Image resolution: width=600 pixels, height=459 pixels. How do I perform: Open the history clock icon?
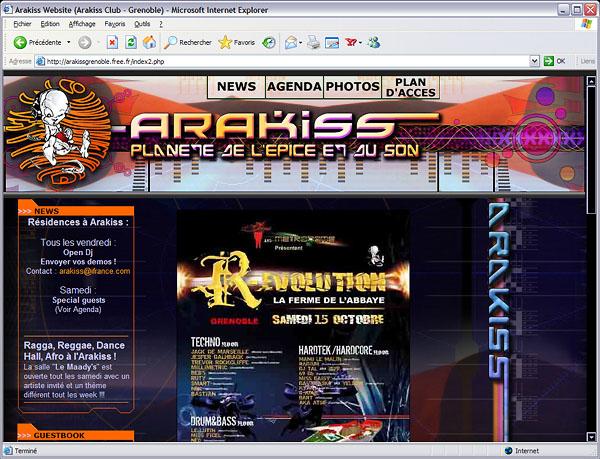tap(269, 42)
